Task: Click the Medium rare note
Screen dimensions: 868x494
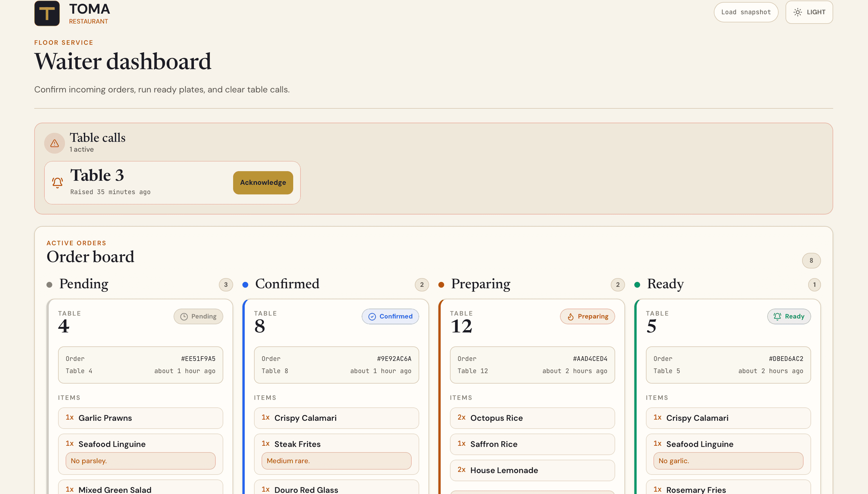Action: 336,461
